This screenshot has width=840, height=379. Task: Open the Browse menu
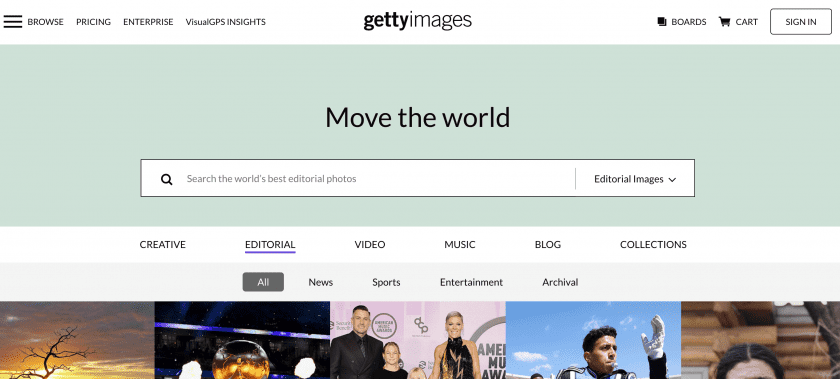[46, 22]
